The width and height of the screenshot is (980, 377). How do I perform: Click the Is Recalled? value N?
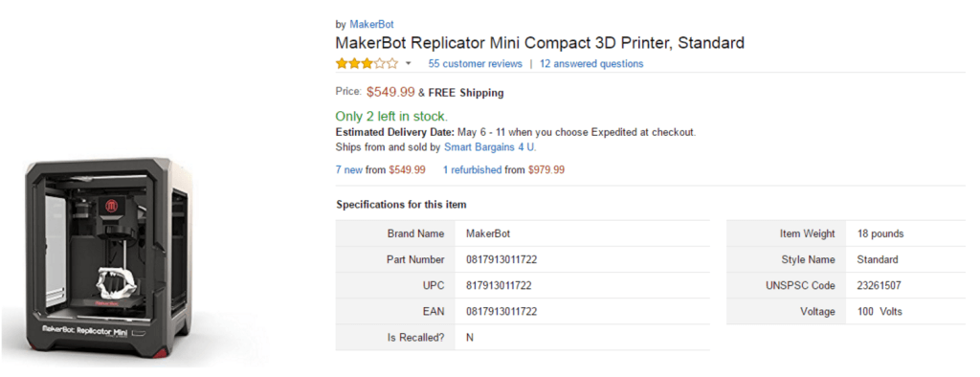point(470,338)
